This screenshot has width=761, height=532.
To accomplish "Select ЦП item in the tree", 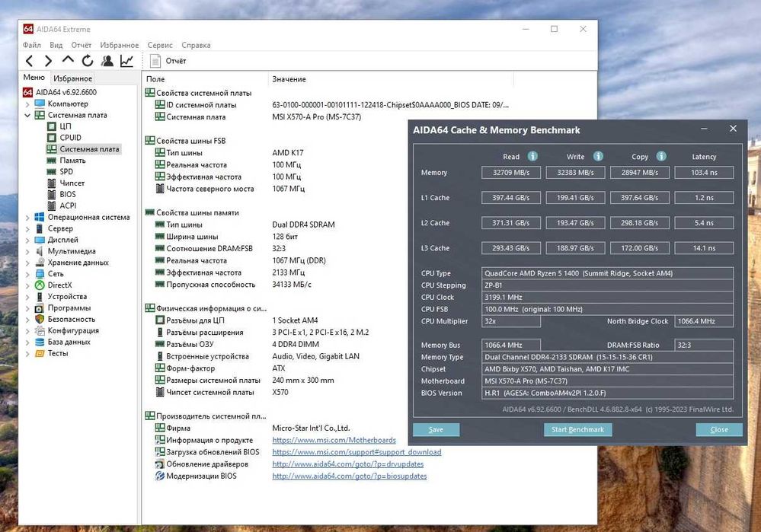I will point(66,126).
